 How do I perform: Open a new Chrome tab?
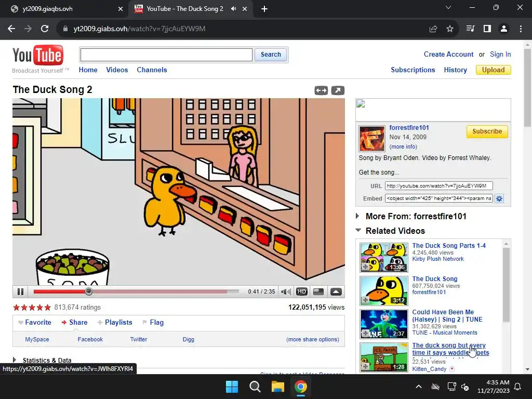click(264, 9)
